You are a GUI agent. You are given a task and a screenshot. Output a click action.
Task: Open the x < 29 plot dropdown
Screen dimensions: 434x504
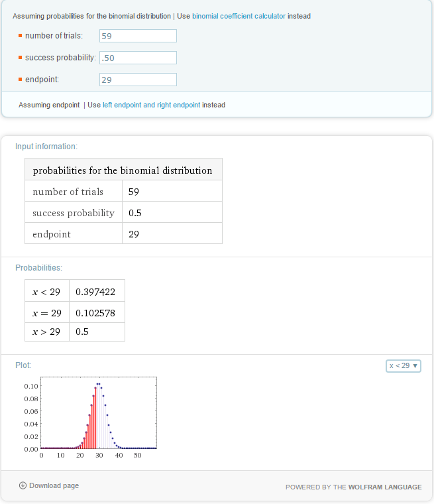tap(403, 366)
